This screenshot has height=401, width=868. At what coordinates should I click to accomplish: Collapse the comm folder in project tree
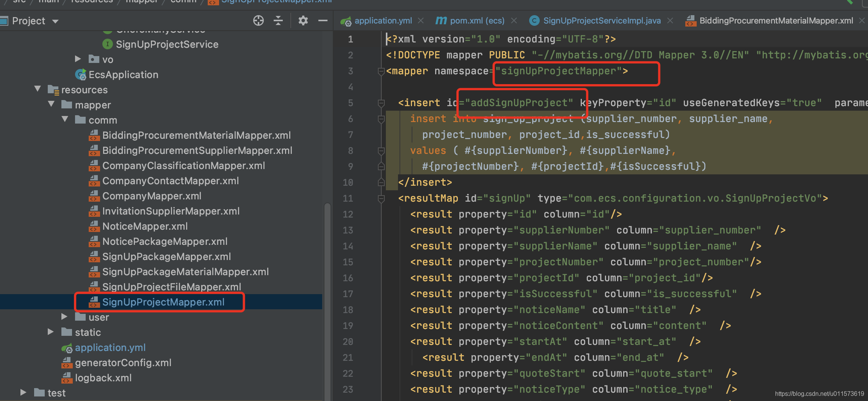[x=65, y=120]
